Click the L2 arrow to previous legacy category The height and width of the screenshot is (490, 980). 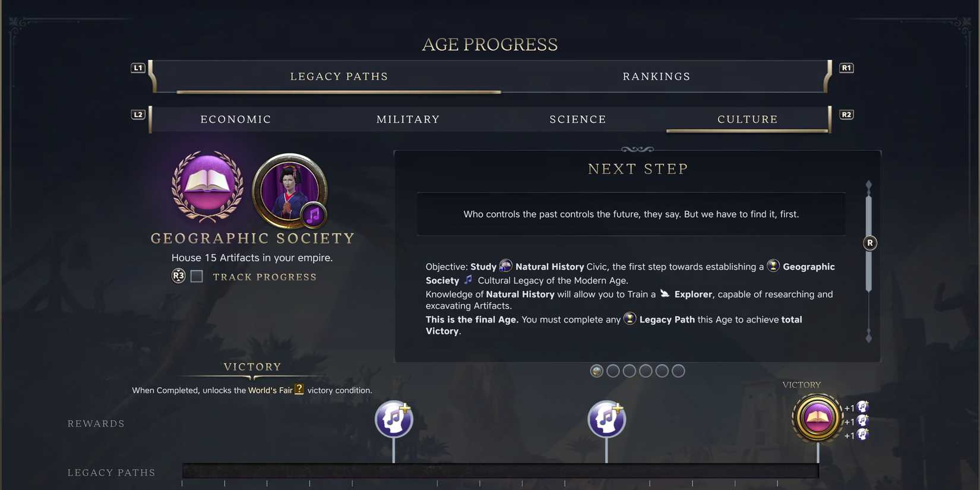(138, 115)
